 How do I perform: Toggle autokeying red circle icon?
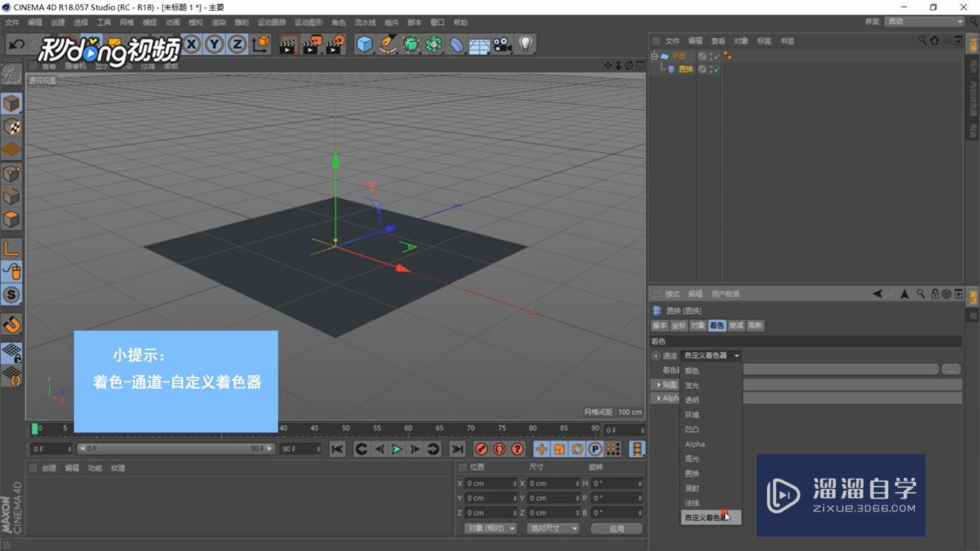pos(499,449)
